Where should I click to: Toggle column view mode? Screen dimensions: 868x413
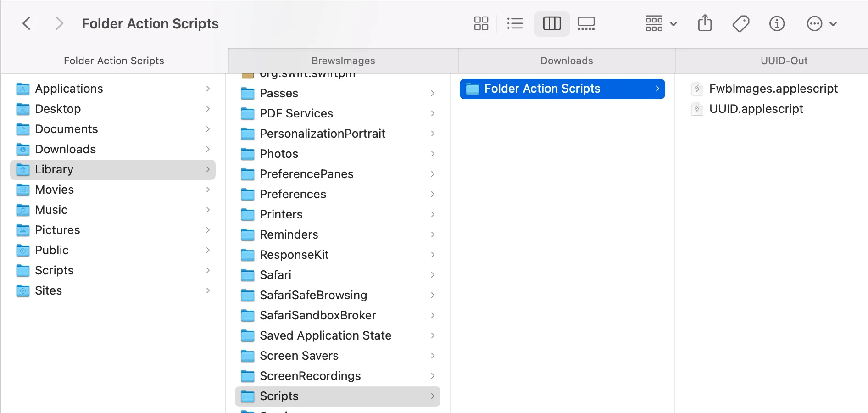click(x=551, y=23)
